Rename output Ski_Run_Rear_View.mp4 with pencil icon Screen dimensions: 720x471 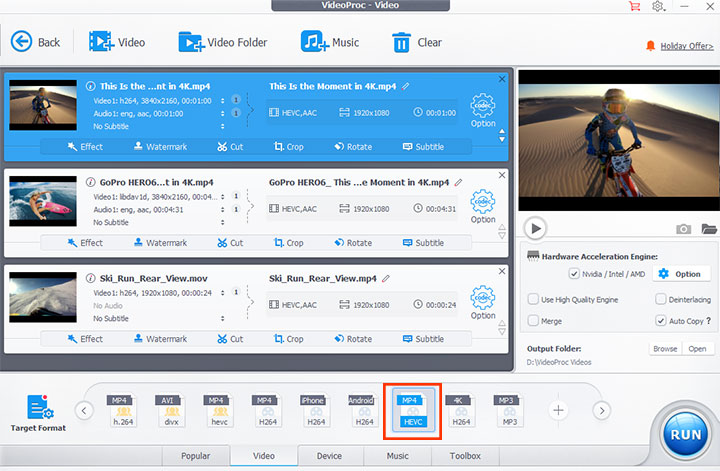pyautogui.click(x=386, y=278)
